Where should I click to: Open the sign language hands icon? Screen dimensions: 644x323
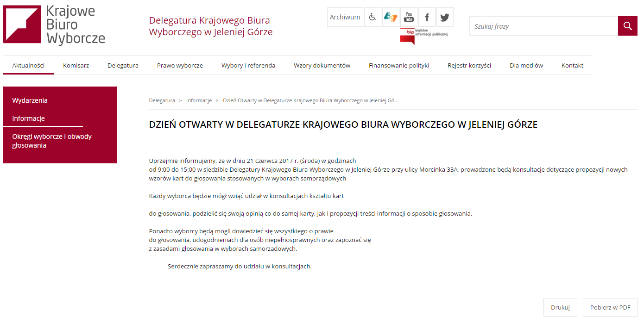tap(391, 17)
